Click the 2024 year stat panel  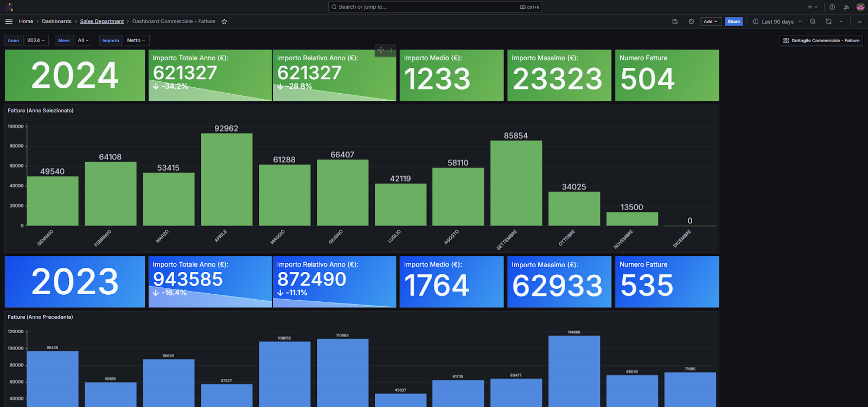pos(75,75)
